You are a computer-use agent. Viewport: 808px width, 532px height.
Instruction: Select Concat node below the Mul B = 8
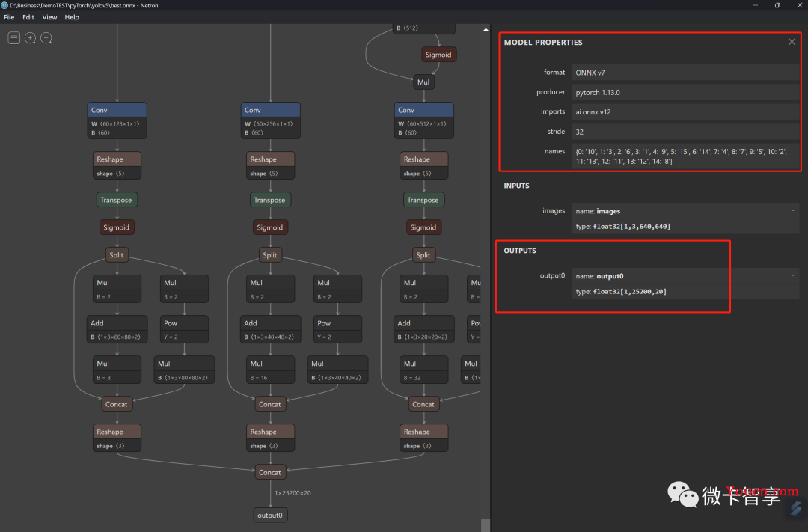click(117, 404)
